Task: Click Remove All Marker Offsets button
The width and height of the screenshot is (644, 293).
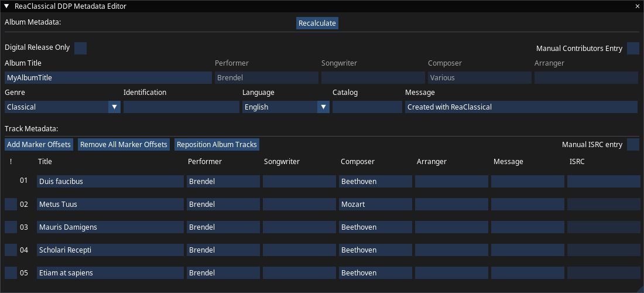Action: 124,144
